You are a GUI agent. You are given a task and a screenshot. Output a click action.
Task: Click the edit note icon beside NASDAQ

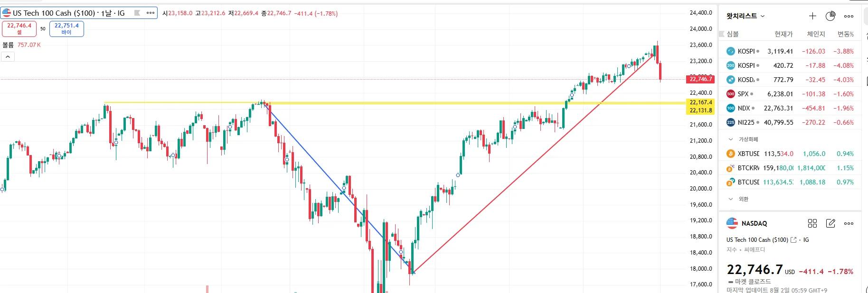(x=830, y=223)
